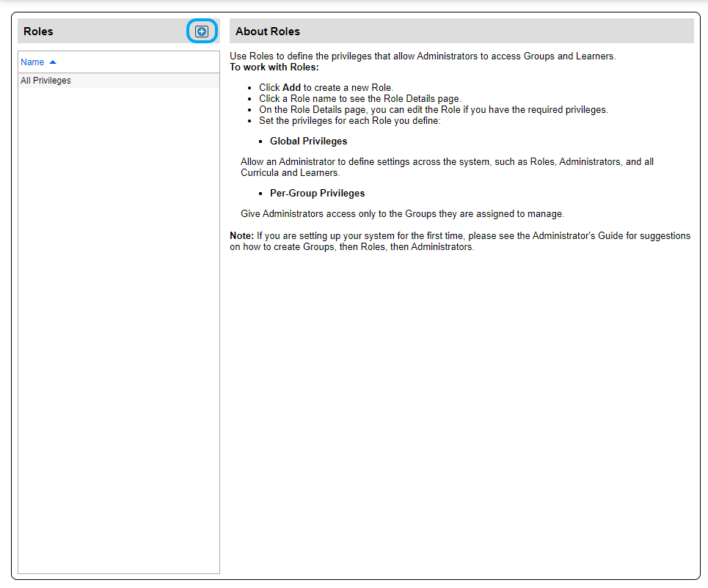The width and height of the screenshot is (708, 588).
Task: Click the 'Set the privileges for each Role' bullet
Action: pyautogui.click(x=349, y=121)
